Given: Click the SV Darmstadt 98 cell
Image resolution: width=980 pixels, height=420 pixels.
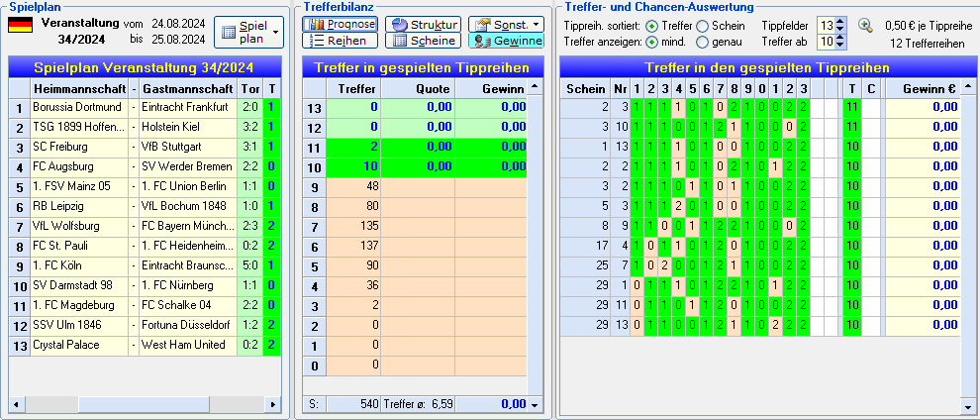Looking at the screenshot, I should click(79, 285).
